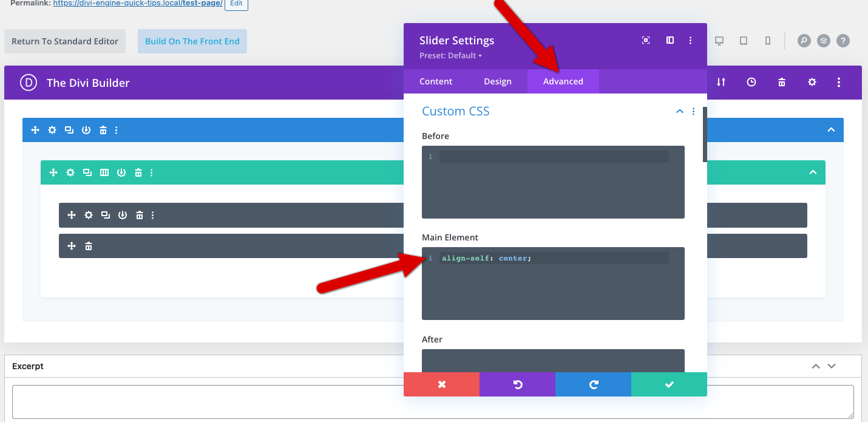Image resolution: width=868 pixels, height=422 pixels.
Task: Open Divi Builder page settings gear
Action: pos(812,82)
